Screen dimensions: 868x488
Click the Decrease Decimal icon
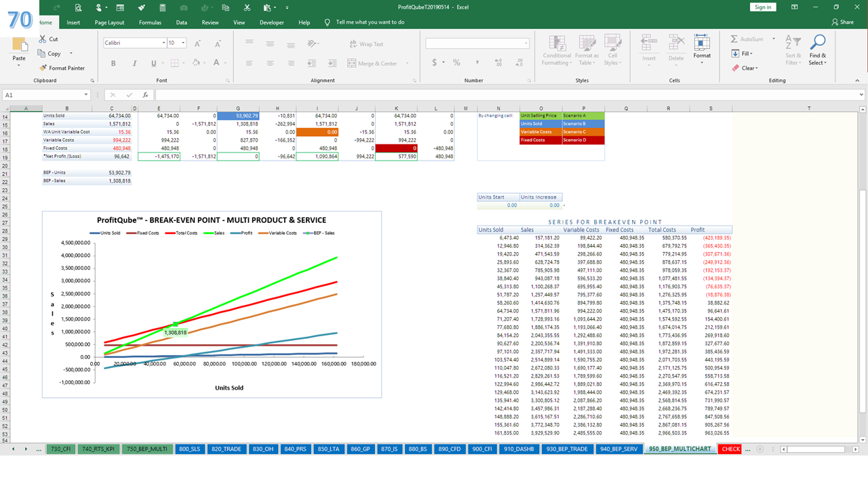pos(519,63)
